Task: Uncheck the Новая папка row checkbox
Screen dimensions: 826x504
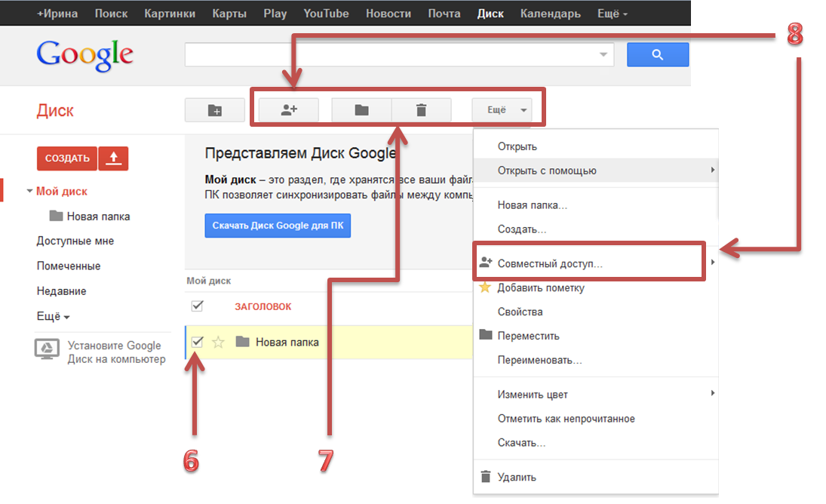Action: 197,342
